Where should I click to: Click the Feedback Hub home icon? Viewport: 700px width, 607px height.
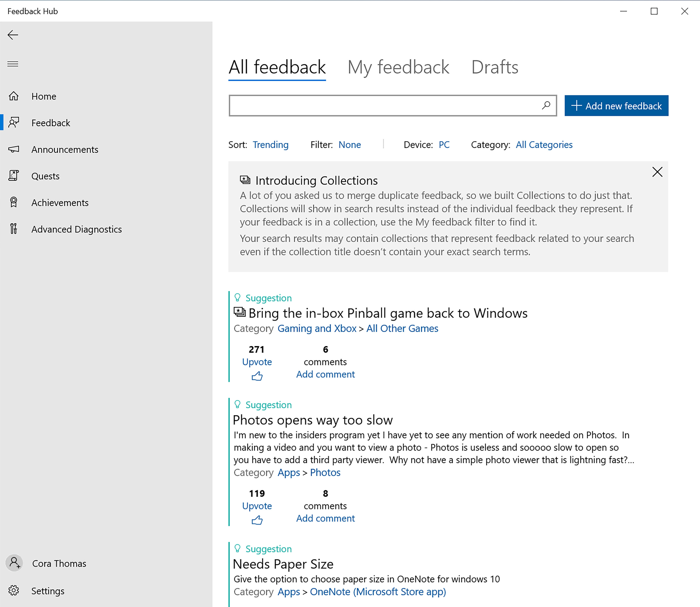14,96
